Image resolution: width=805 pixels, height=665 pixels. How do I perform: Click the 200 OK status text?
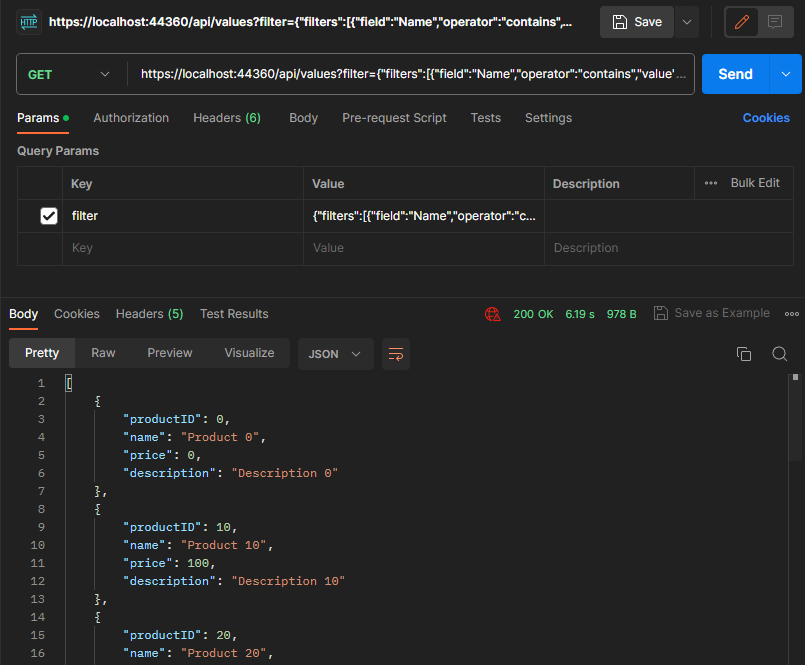533,314
